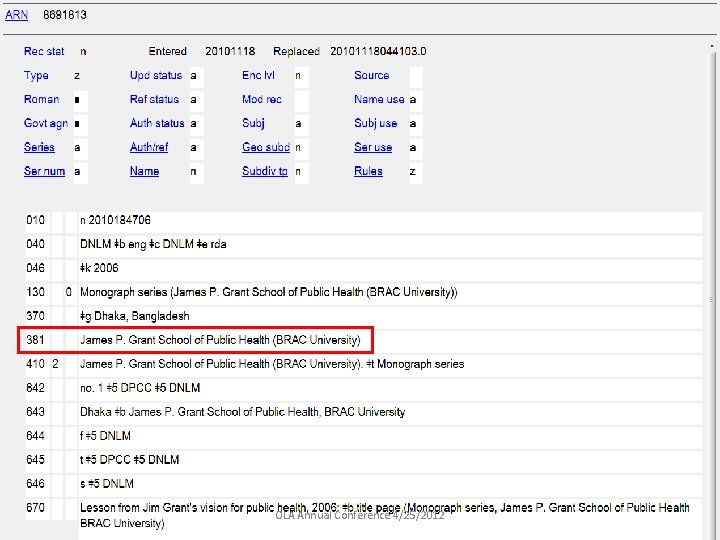Select field 646 s ǂ5 DNLM text
The width and height of the screenshot is (720, 540).
pos(107,484)
